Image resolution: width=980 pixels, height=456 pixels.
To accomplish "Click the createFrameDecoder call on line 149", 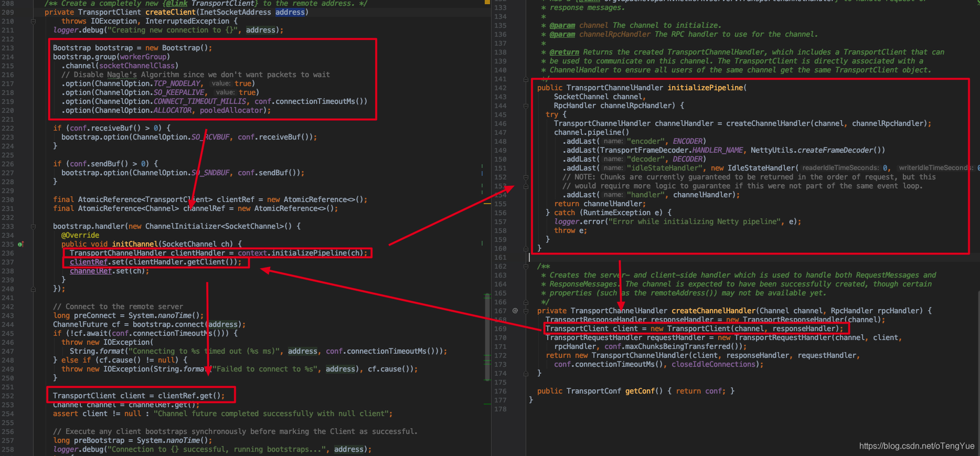I will pos(835,150).
